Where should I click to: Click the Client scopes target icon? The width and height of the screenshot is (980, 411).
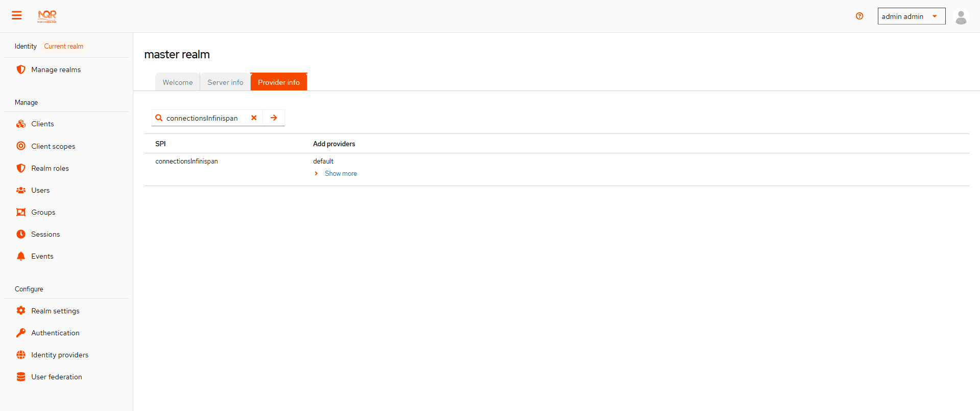coord(21,146)
